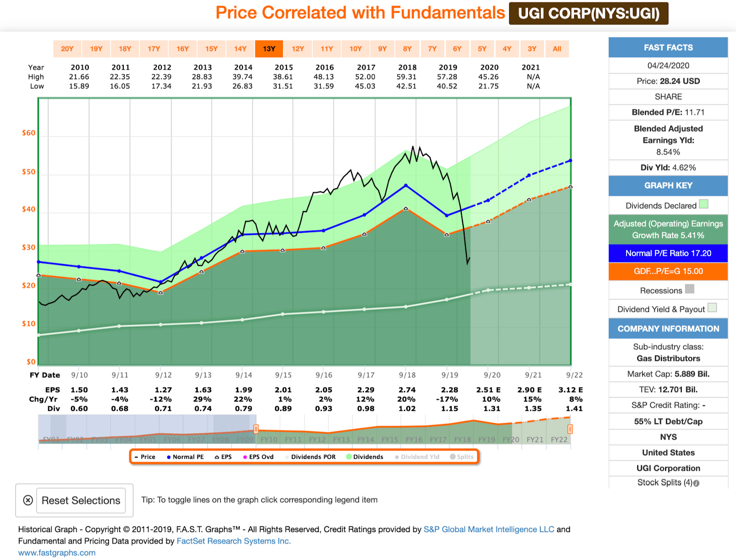This screenshot has height=560, width=736.
Task: Click the GDF P/E=G 15.00 key
Action: pyautogui.click(x=668, y=271)
